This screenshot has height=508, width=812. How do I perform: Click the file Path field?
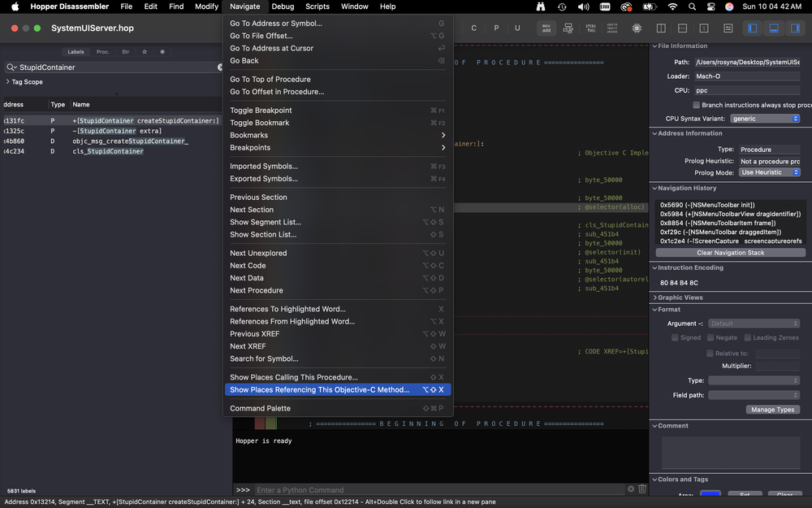pos(747,63)
